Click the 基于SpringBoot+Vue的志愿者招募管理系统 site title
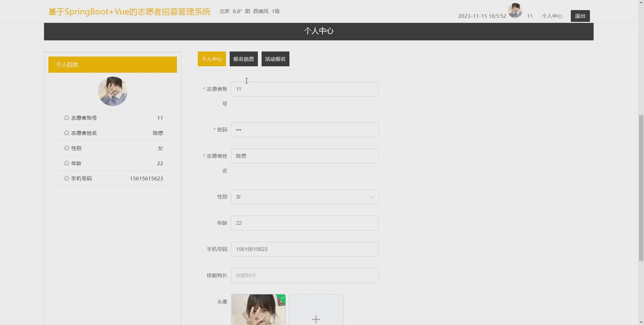Viewport: 644px width, 325px height. tap(129, 12)
